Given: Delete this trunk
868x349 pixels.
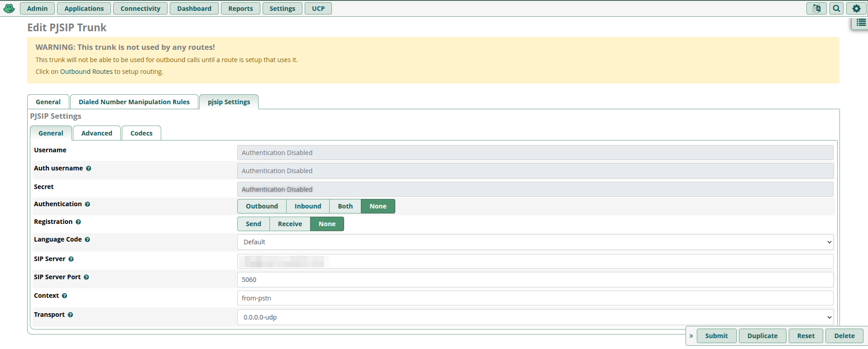Looking at the screenshot, I should [x=844, y=336].
